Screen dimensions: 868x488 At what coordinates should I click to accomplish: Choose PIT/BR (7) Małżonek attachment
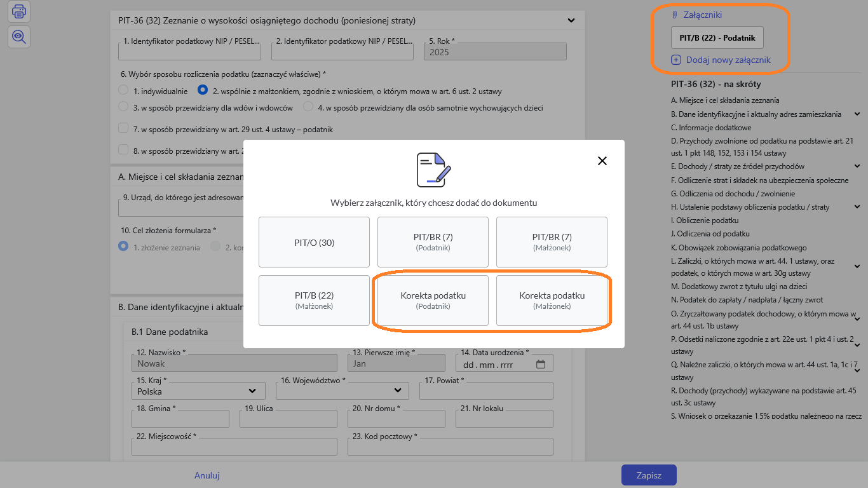tap(552, 242)
